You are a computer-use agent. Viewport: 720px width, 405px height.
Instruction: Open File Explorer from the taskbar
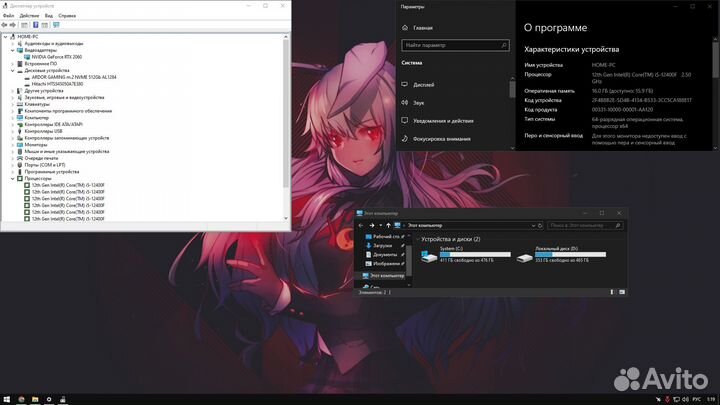click(x=35, y=399)
